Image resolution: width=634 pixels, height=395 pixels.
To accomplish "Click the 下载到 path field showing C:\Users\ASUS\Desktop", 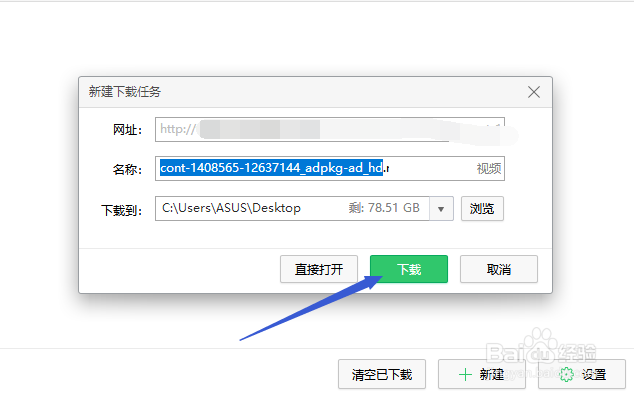I will pos(292,208).
